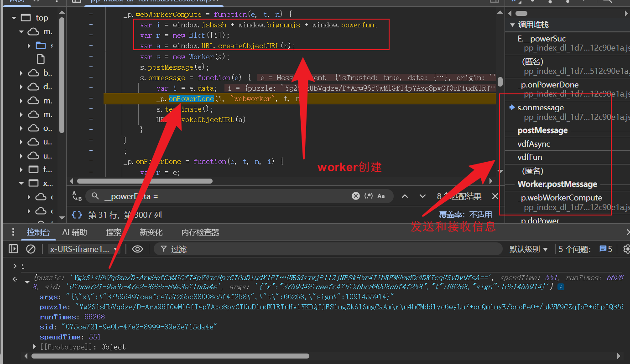
Task: Go to next search result
Action: [x=422, y=196]
